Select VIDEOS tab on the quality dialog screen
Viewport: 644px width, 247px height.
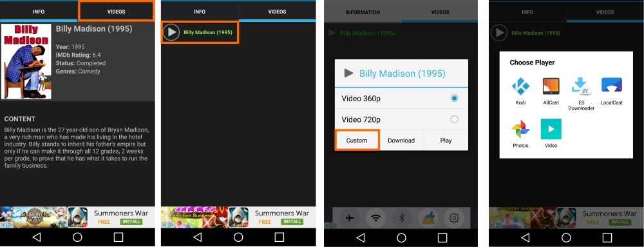[x=440, y=12]
